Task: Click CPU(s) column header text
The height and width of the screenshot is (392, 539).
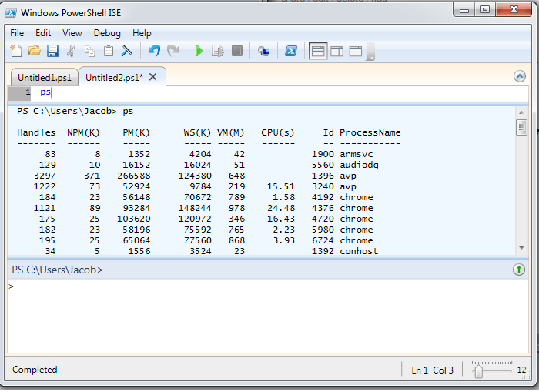Action: click(278, 132)
